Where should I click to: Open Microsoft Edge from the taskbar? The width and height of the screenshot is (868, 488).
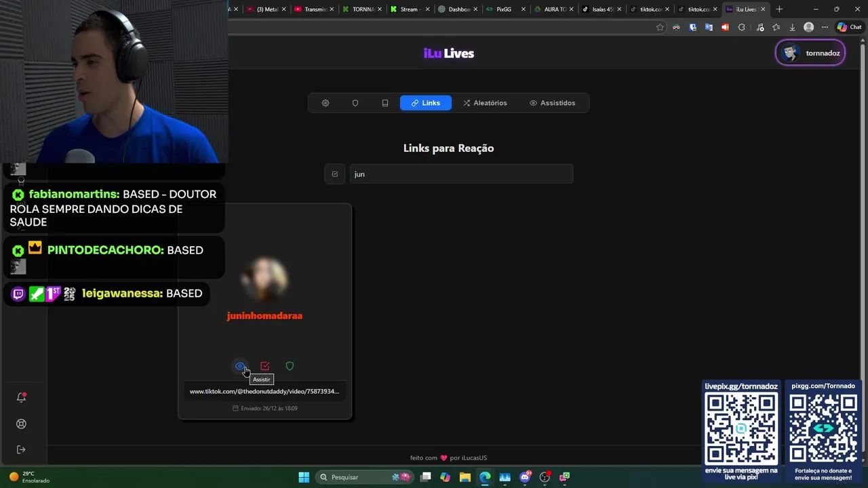(x=485, y=477)
